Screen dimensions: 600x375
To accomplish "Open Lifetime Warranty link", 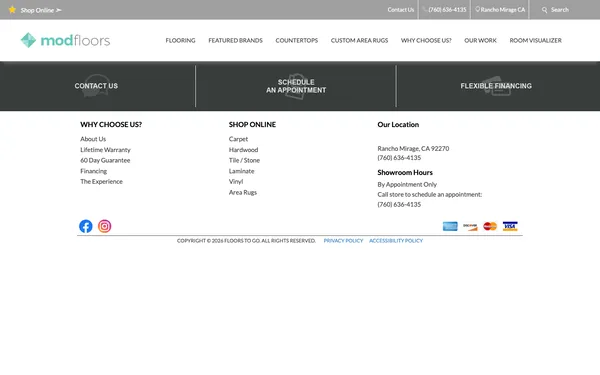I will pos(105,150).
